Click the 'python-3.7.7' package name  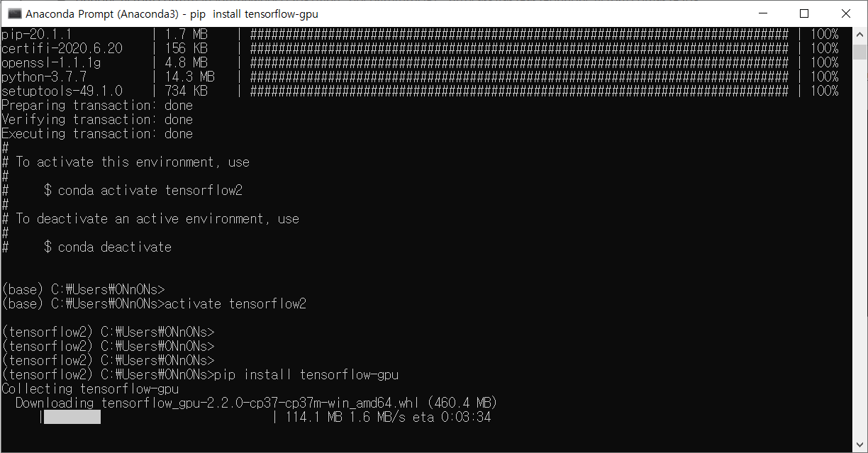click(44, 77)
